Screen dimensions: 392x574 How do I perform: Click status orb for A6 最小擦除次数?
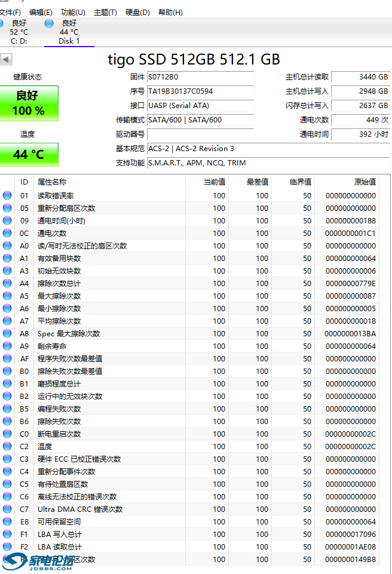7,308
